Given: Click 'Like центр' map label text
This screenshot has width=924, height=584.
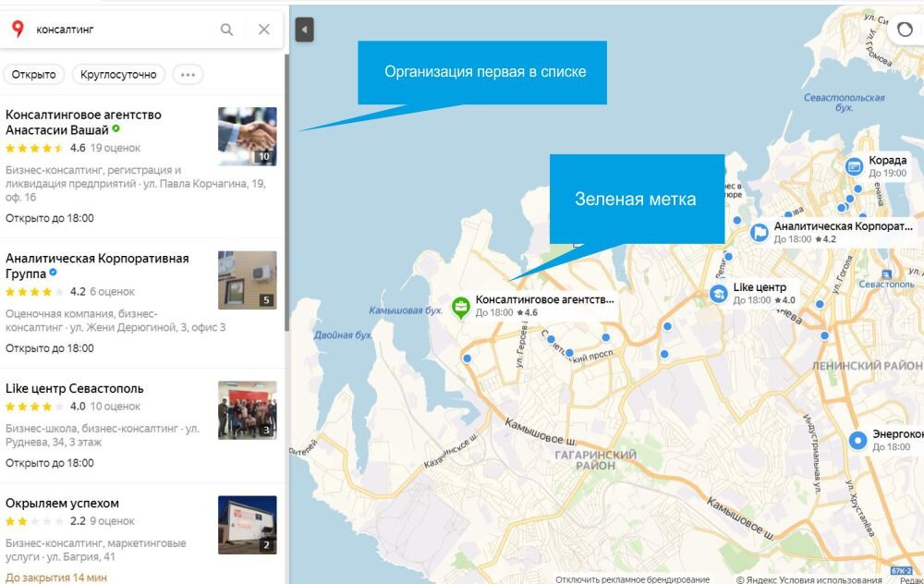Looking at the screenshot, I should click(760, 287).
